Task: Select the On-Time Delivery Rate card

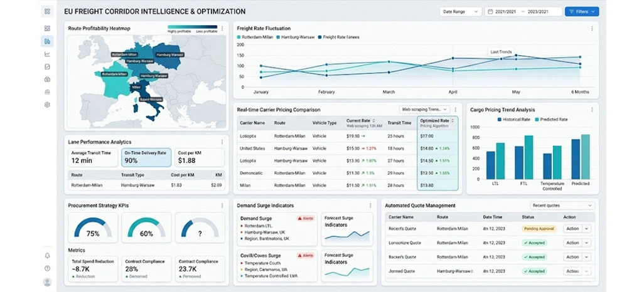Action: pos(146,157)
